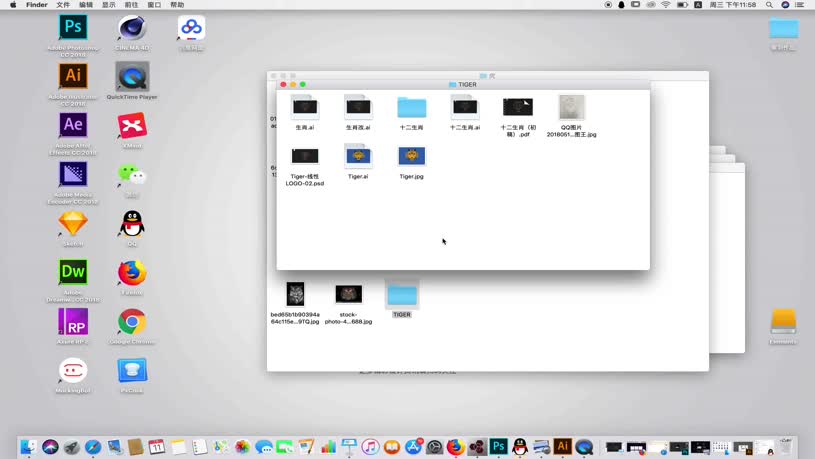Viewport: 815px width, 459px height.
Task: Open Photos in the Dock
Action: [x=242, y=447]
